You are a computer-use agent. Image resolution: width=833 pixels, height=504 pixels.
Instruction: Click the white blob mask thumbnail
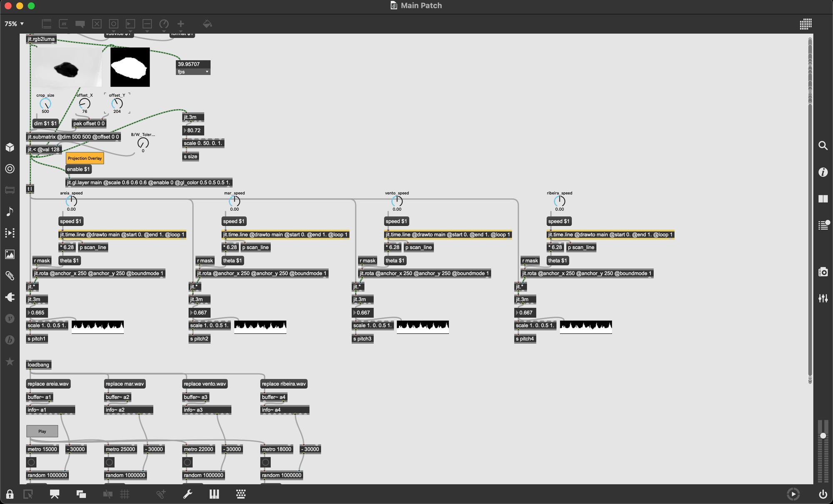(130, 67)
